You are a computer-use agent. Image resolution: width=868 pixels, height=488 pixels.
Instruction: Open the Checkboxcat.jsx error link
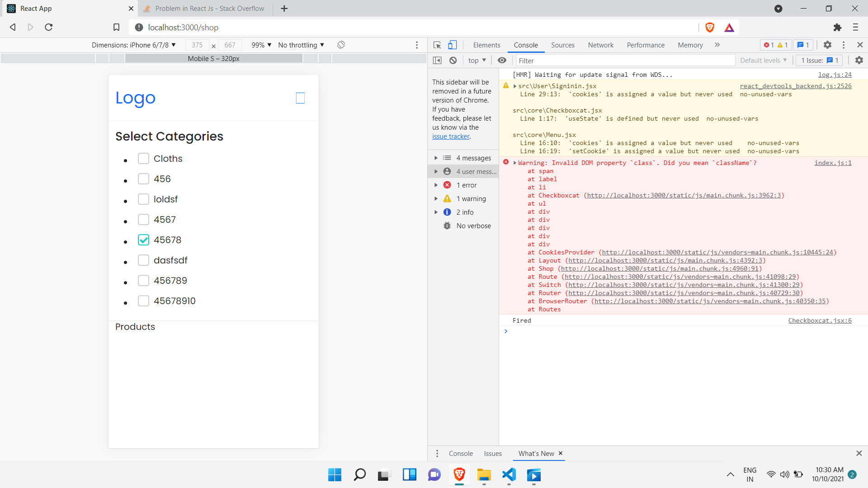click(820, 320)
